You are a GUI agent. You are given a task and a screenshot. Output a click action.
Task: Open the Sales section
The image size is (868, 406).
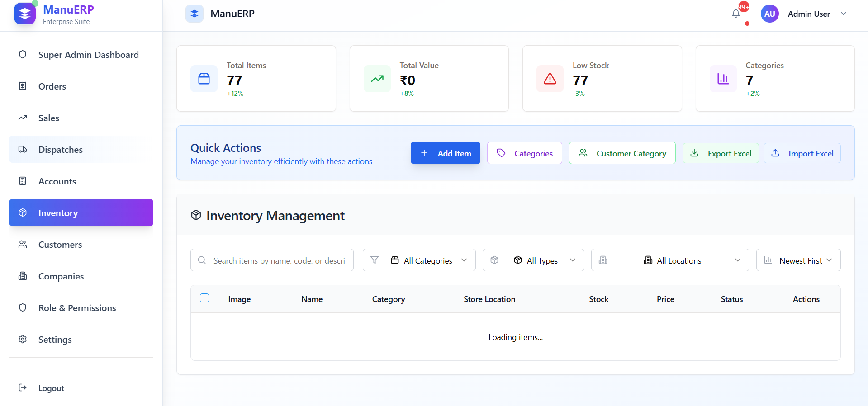point(81,118)
